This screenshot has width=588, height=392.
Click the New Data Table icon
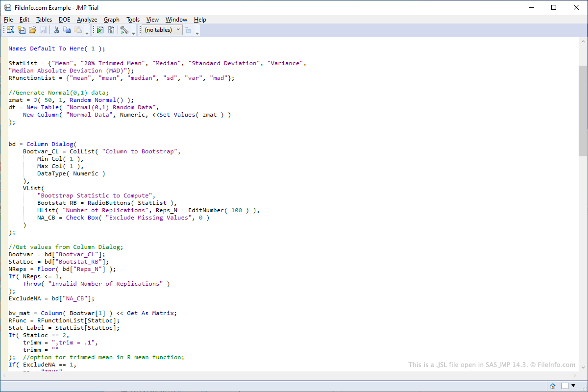pos(10,30)
